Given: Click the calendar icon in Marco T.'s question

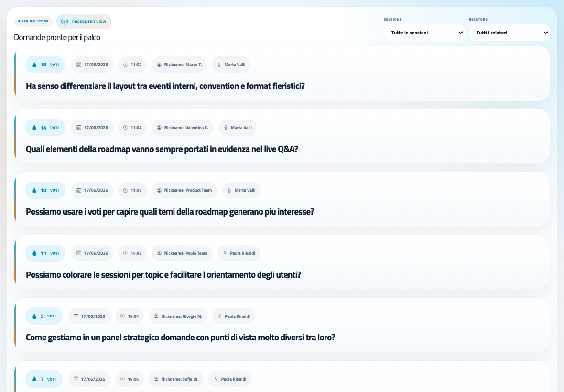Looking at the screenshot, I should (x=79, y=65).
